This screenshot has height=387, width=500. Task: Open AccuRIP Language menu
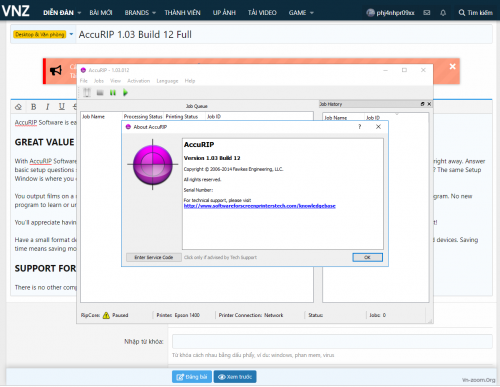pyautogui.click(x=167, y=81)
